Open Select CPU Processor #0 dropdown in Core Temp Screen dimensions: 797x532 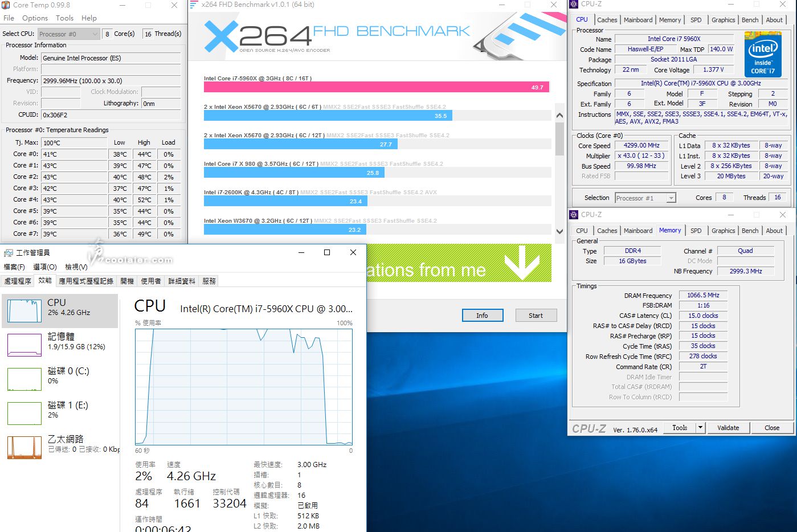click(x=69, y=34)
